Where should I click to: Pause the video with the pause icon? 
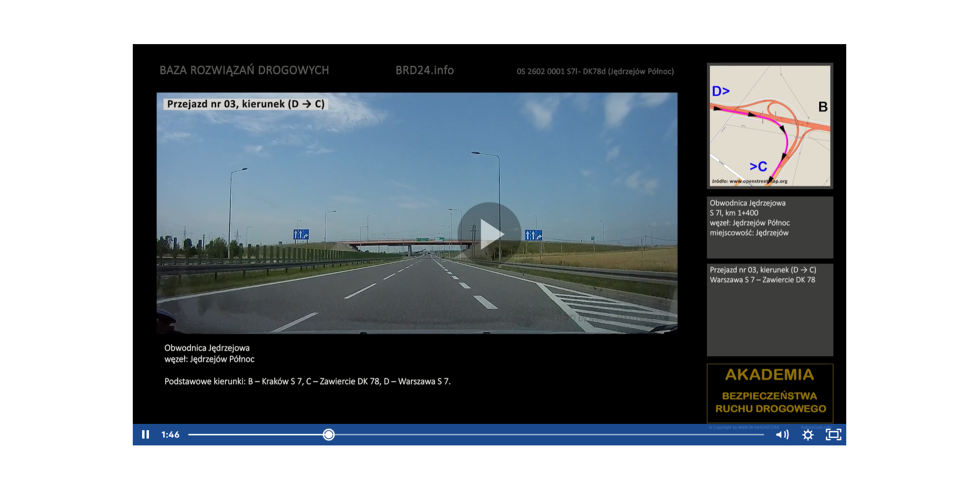coord(146,435)
